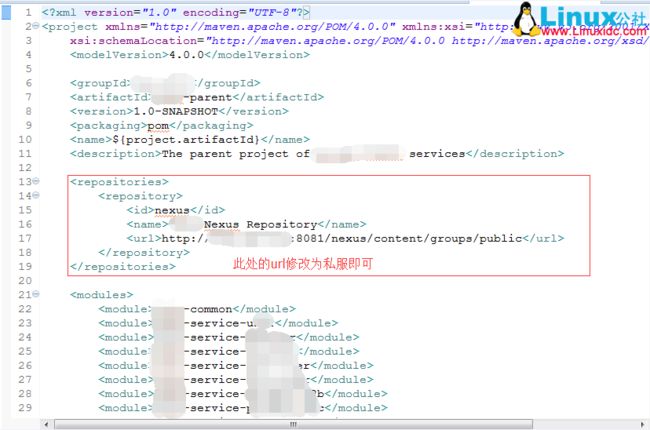Image resolution: width=650 pixels, height=430 pixels.
Task: Click the red Chinese annotation text
Action: (x=303, y=264)
